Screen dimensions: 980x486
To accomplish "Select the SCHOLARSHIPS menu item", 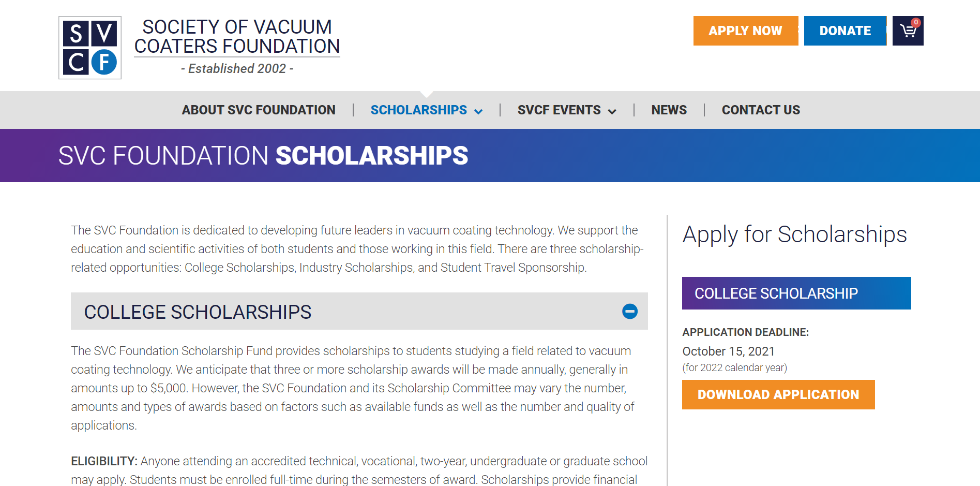I will 418,110.
